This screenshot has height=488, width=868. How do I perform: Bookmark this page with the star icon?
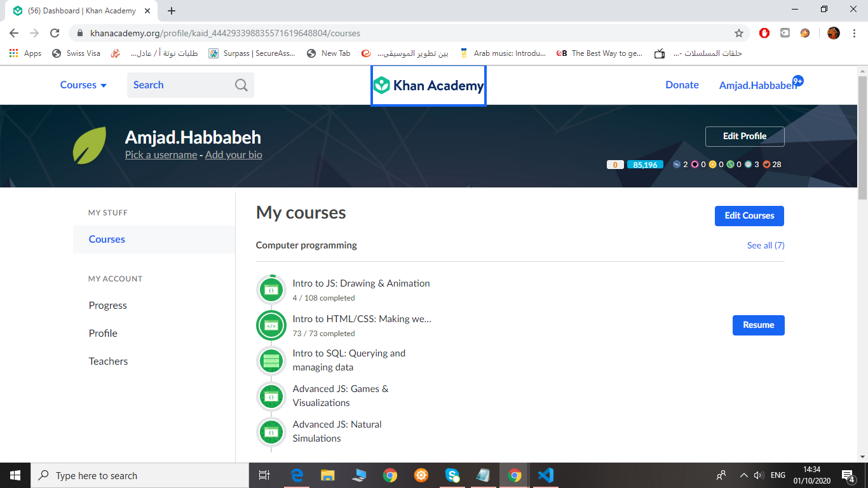click(x=739, y=33)
